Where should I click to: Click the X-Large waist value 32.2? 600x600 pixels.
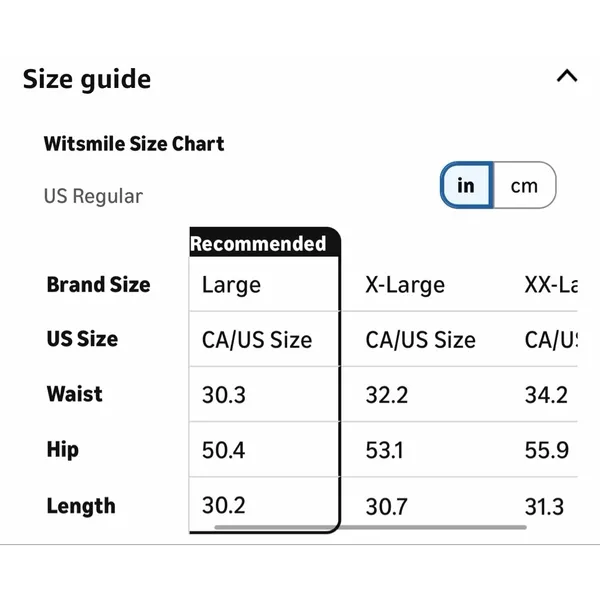pos(387,395)
